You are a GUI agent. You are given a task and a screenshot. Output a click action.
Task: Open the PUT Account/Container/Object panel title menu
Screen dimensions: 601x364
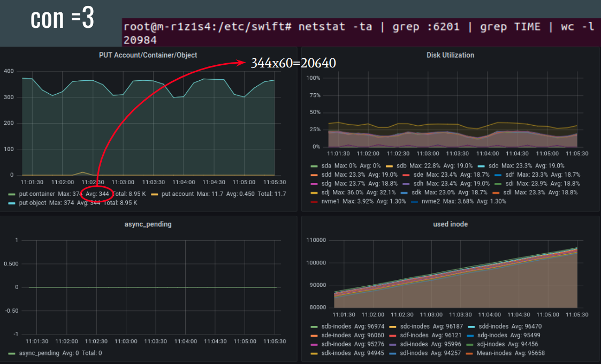(148, 55)
